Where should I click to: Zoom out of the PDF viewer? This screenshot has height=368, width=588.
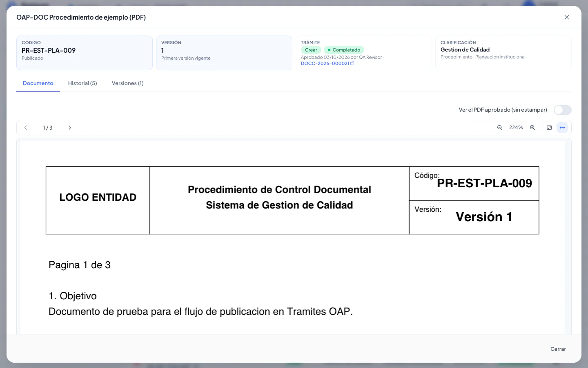(499, 128)
